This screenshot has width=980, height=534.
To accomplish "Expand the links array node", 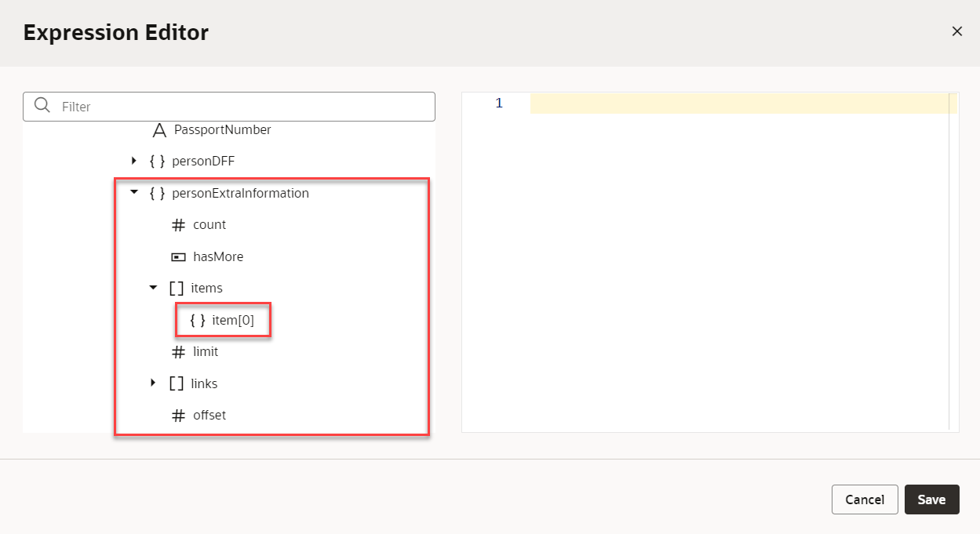I will click(x=154, y=383).
